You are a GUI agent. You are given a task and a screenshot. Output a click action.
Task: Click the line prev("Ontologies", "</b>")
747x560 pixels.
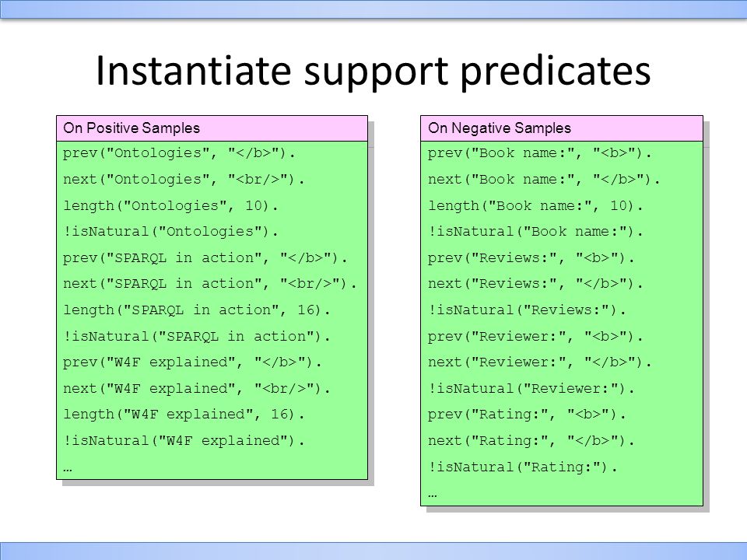click(179, 153)
